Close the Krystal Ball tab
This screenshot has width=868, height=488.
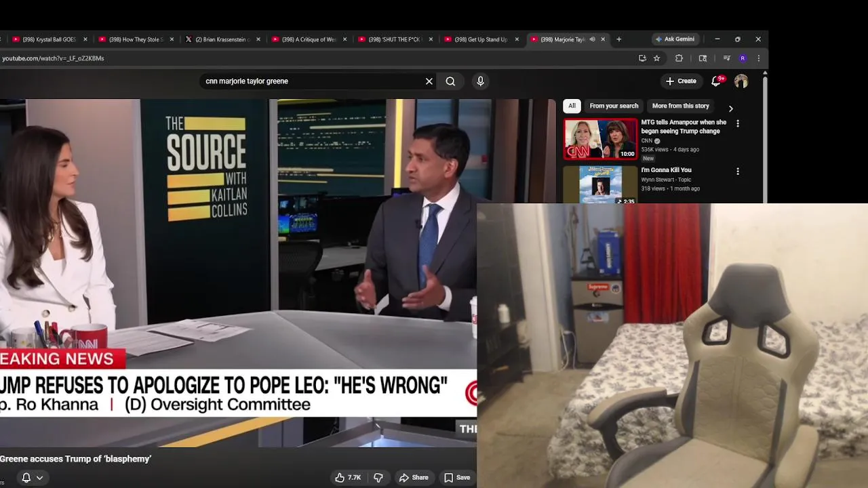85,39
